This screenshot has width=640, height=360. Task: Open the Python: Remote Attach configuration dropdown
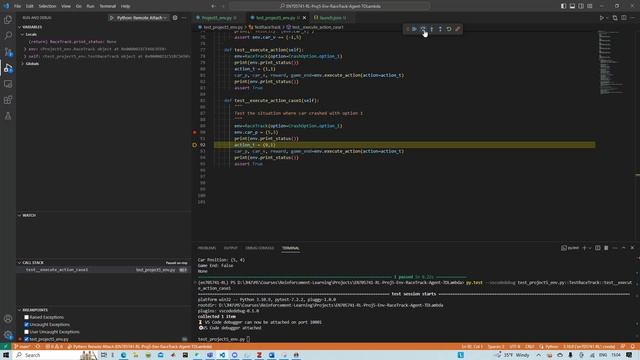pyautogui.click(x=142, y=18)
